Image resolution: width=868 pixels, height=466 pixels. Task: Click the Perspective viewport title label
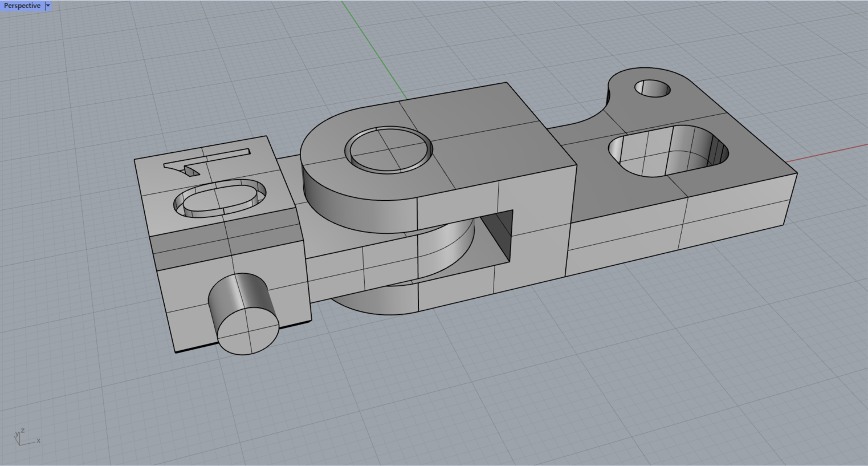point(22,6)
